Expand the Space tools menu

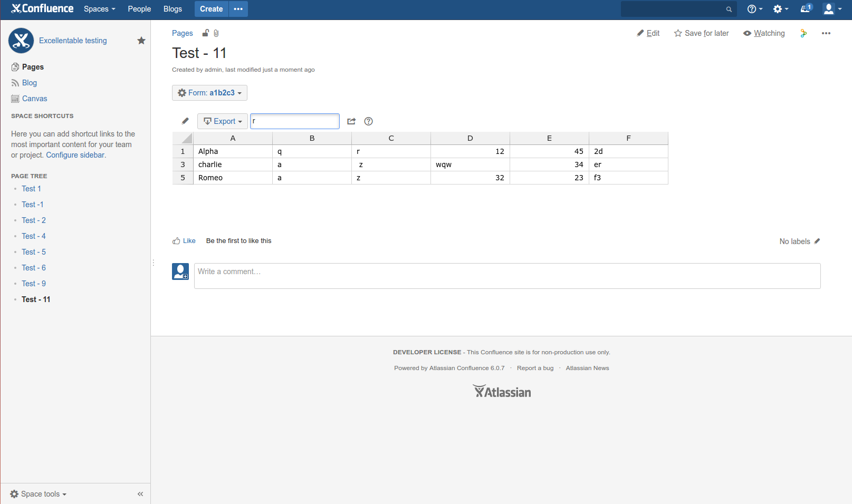pos(37,494)
